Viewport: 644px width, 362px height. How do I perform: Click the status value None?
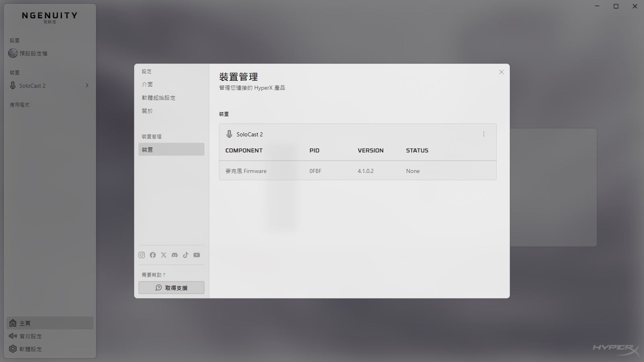tap(413, 171)
